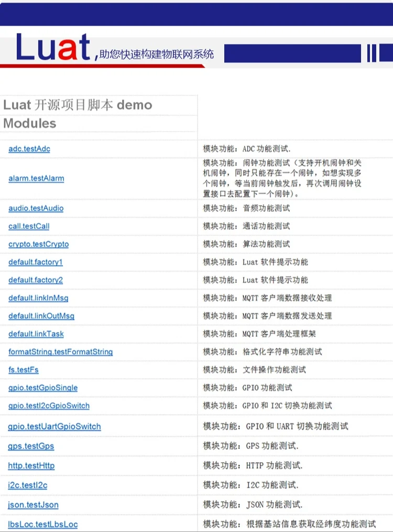Select description '模块功能: ADC 功能测试.'
393x532 pixels.
tap(247, 148)
